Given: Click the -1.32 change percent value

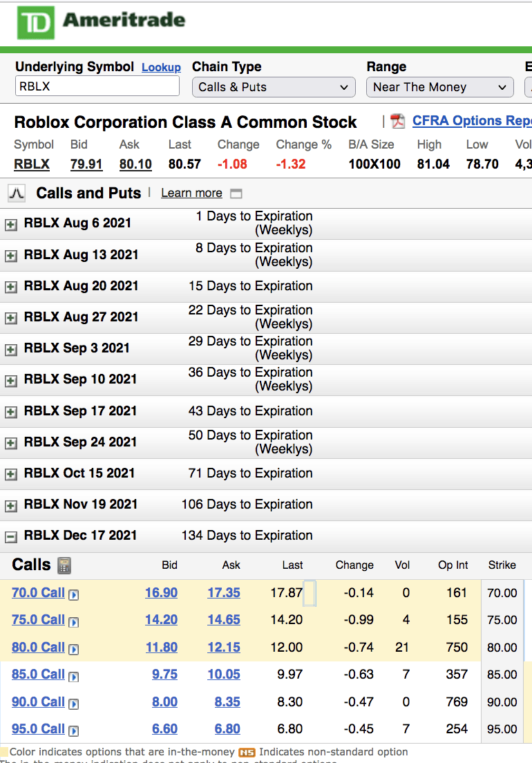Looking at the screenshot, I should (291, 164).
